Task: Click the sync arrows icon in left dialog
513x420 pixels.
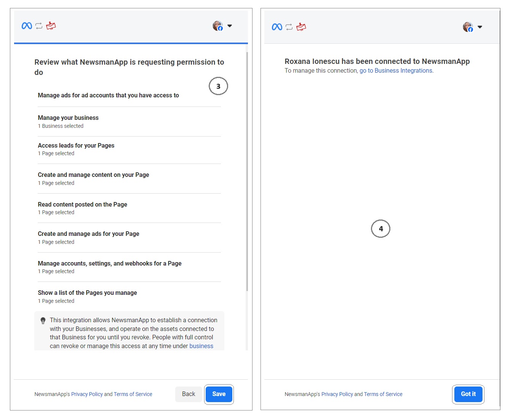Action: click(x=39, y=26)
